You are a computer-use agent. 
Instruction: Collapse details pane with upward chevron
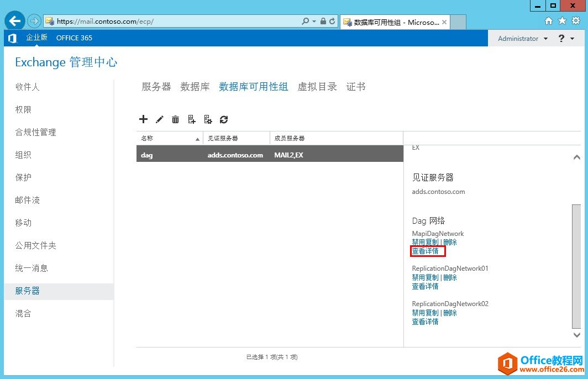click(576, 157)
